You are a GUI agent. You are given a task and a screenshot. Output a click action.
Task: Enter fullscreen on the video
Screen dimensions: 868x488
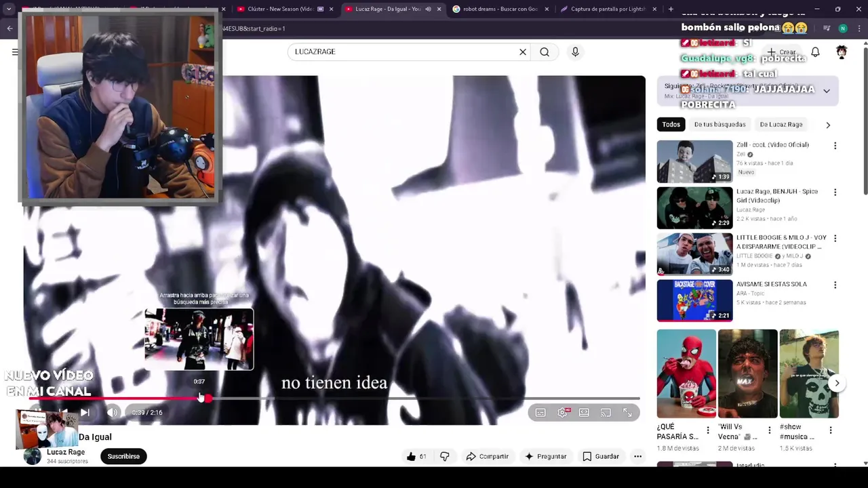tap(627, 412)
